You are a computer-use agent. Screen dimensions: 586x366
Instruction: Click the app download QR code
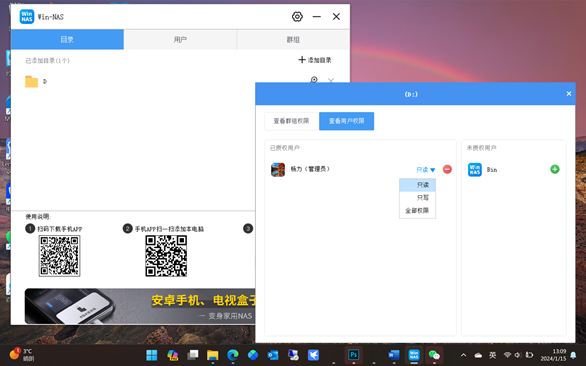(x=59, y=256)
